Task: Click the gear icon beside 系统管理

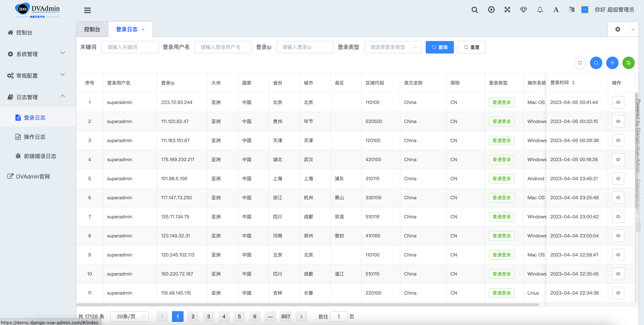Action: (10, 54)
